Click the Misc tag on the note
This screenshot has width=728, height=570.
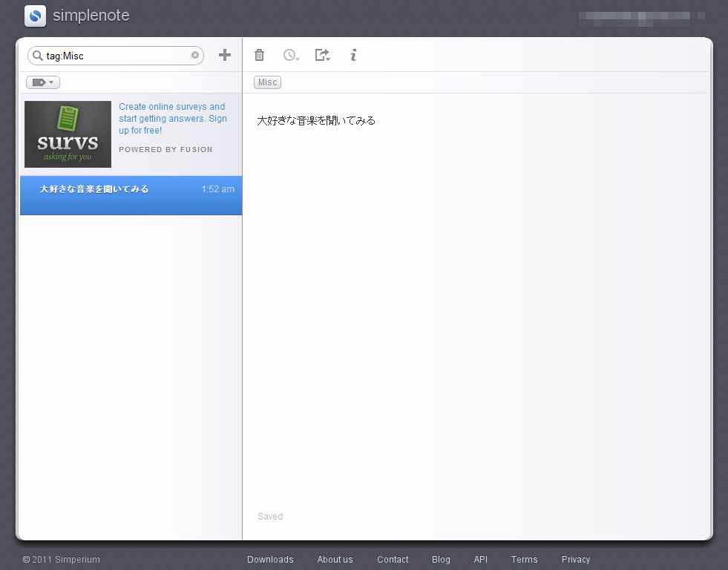(267, 82)
